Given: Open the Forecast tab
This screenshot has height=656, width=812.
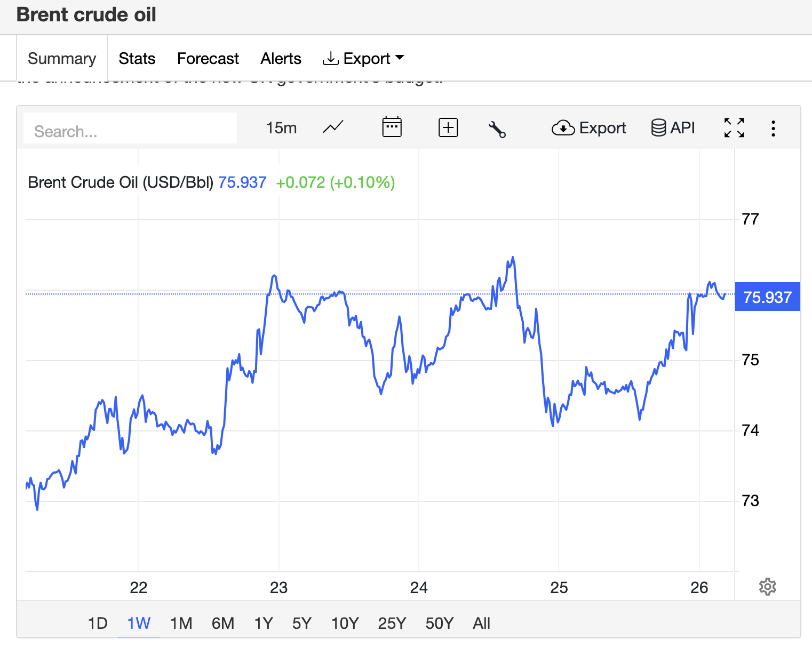Looking at the screenshot, I should pyautogui.click(x=208, y=59).
